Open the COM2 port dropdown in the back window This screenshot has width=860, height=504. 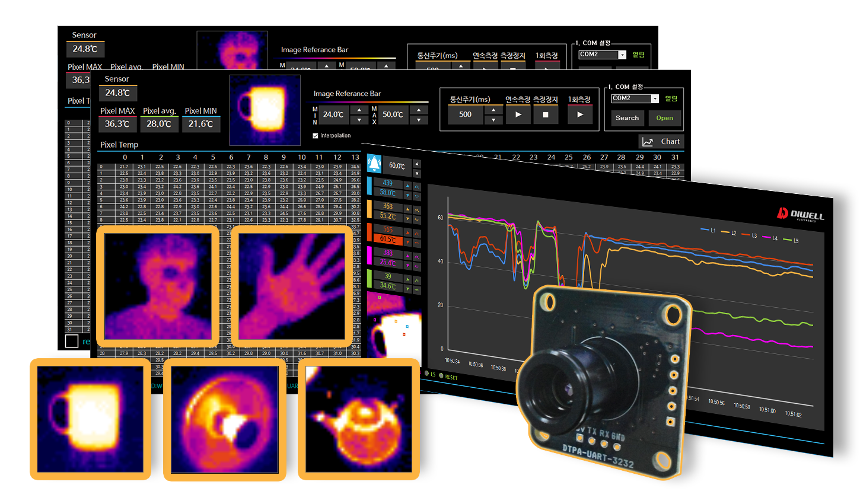(x=622, y=55)
